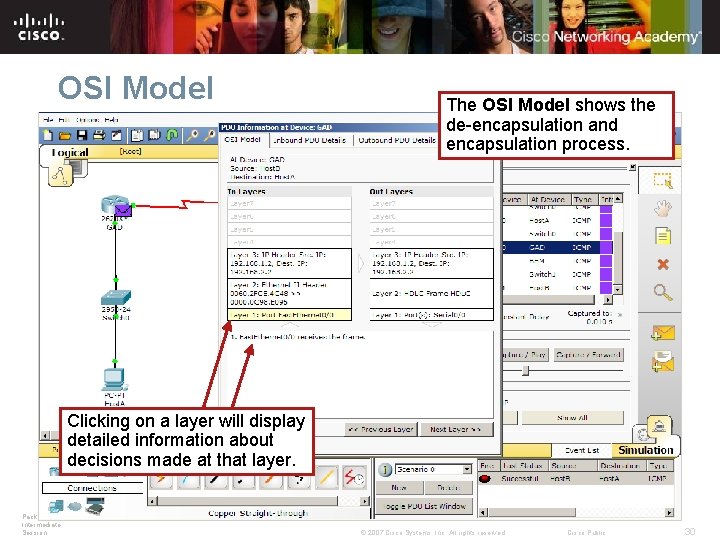Click the Open folder toolbar icon
Viewport: 720px width, 540px height.
coord(65,135)
